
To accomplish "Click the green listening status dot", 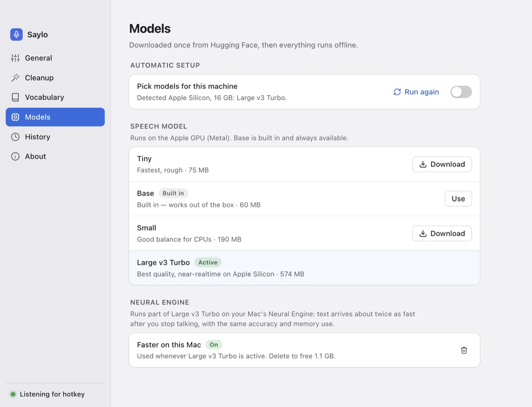I will click(x=13, y=394).
